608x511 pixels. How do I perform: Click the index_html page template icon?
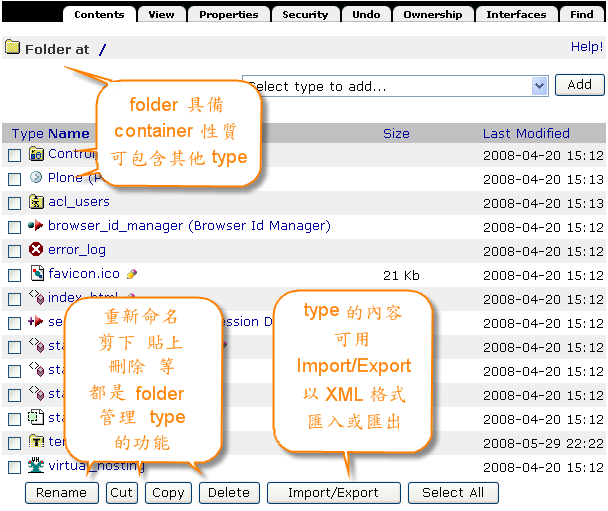point(36,297)
